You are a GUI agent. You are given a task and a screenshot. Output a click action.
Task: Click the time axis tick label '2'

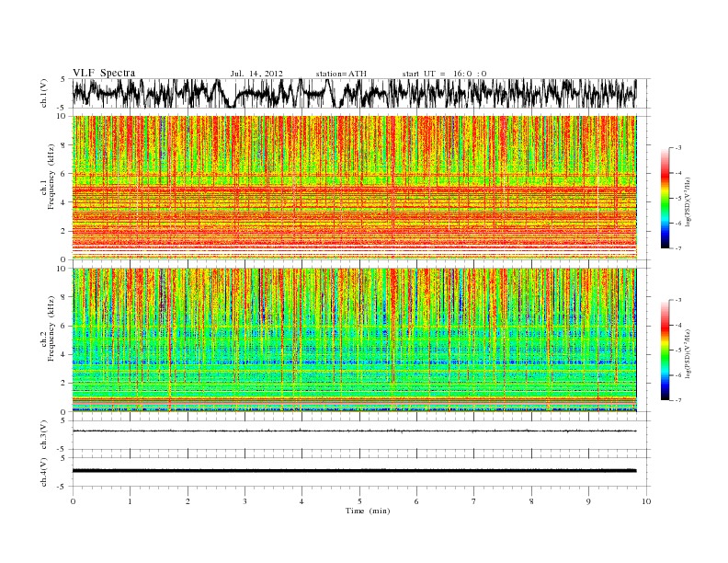[188, 501]
